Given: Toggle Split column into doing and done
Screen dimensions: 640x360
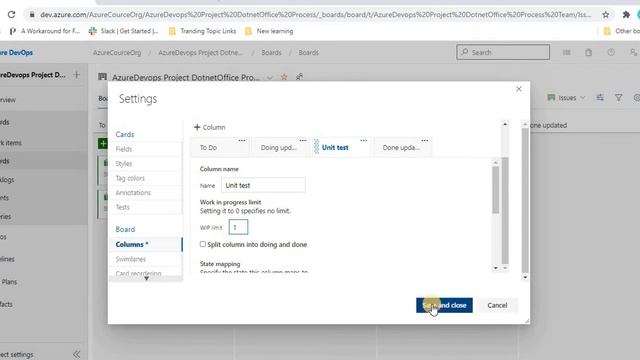Looking at the screenshot, I should (202, 244).
